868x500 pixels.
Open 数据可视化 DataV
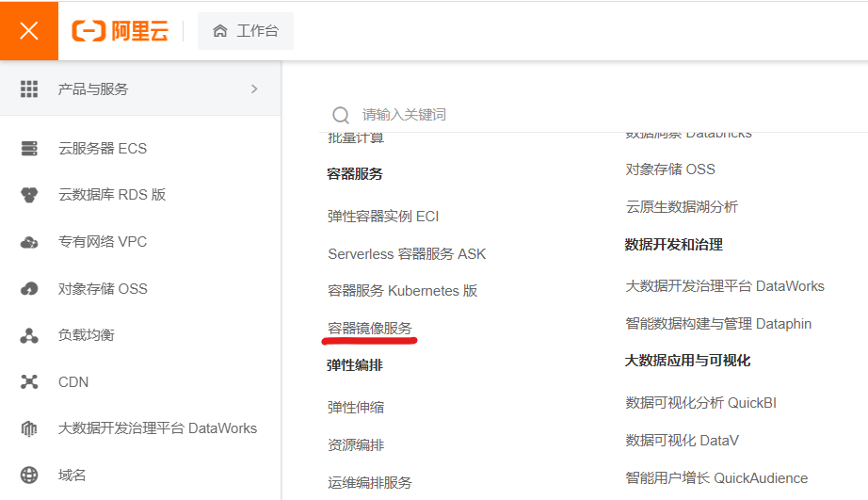click(x=682, y=441)
